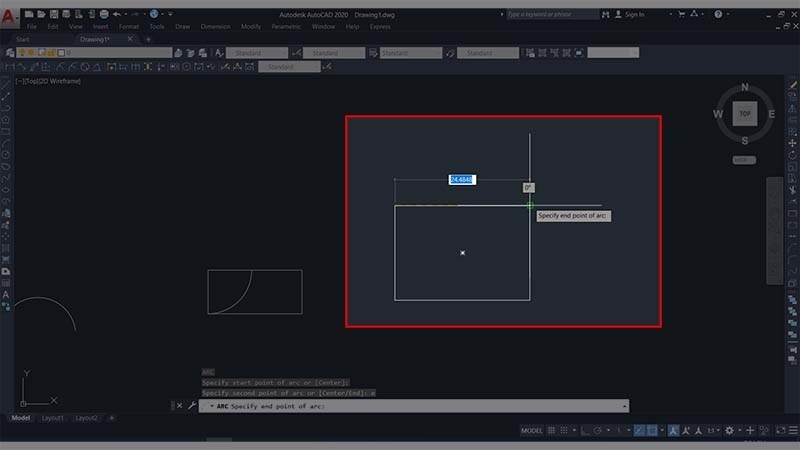Click the dynamic input length field 24.4848
The height and width of the screenshot is (450, 800).
point(462,180)
